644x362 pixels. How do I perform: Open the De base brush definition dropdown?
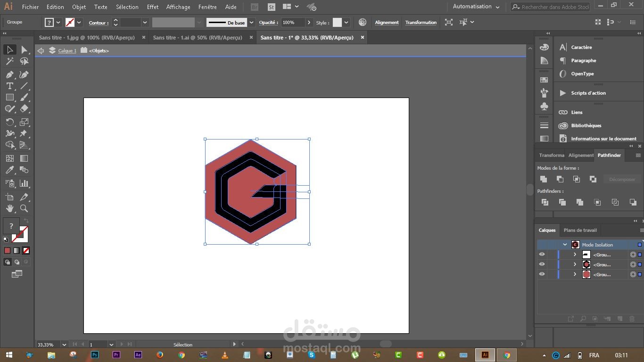251,23
